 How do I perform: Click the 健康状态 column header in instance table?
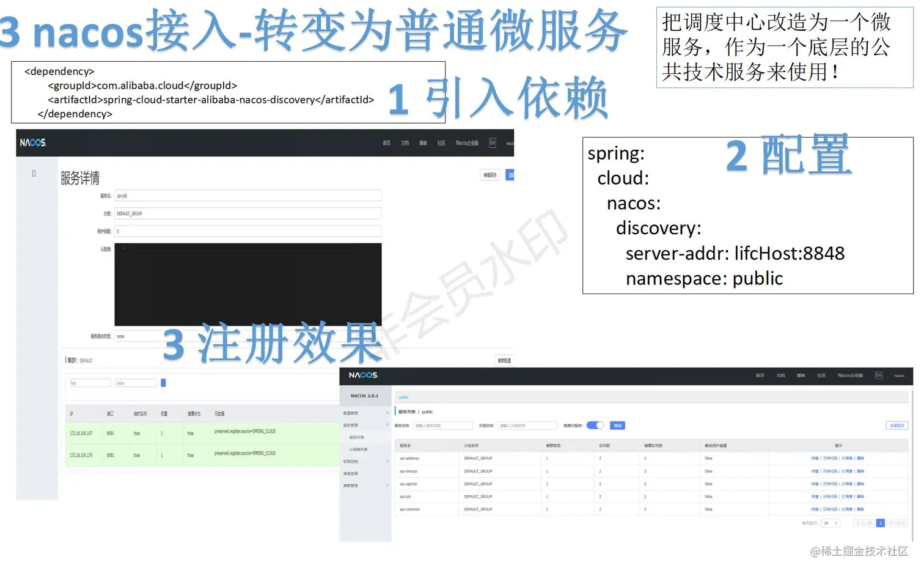pyautogui.click(x=194, y=414)
